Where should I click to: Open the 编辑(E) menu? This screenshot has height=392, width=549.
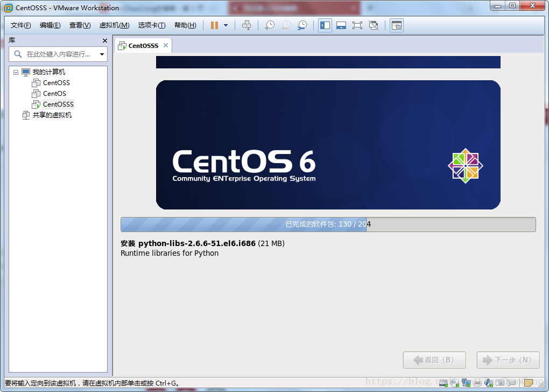(50, 25)
